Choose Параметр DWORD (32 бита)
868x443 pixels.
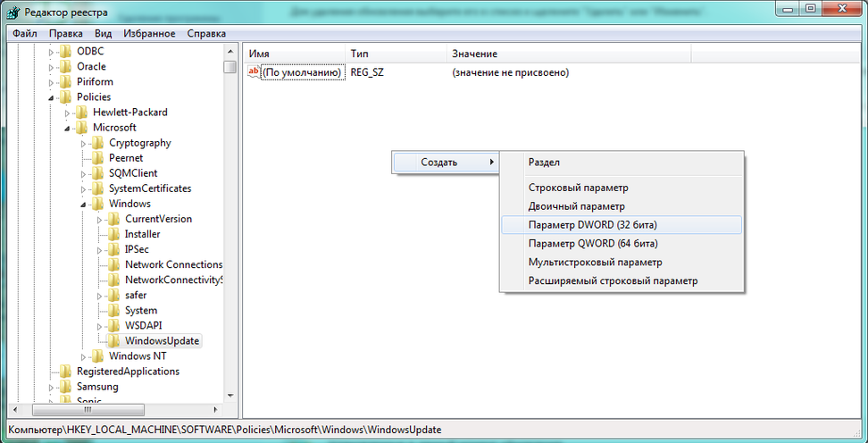(x=621, y=225)
